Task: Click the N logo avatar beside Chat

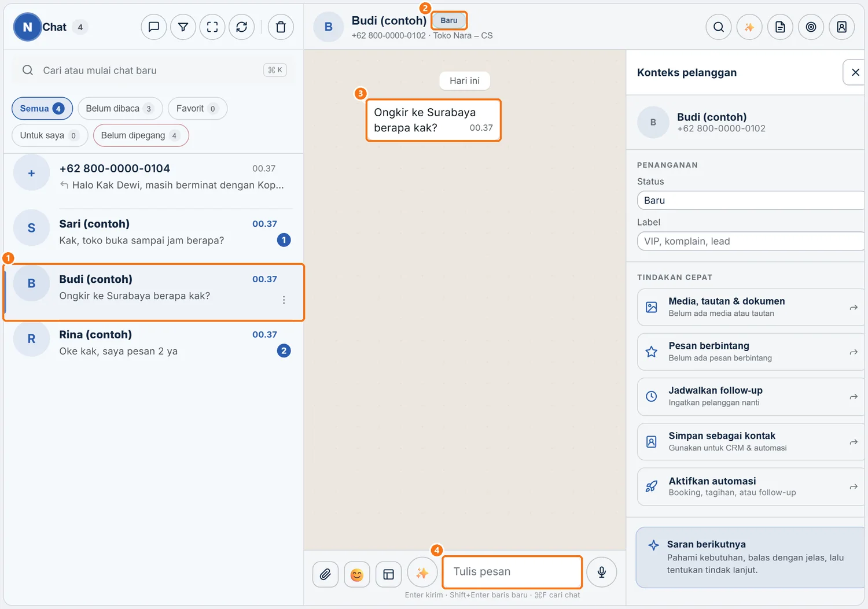Action: pyautogui.click(x=27, y=27)
